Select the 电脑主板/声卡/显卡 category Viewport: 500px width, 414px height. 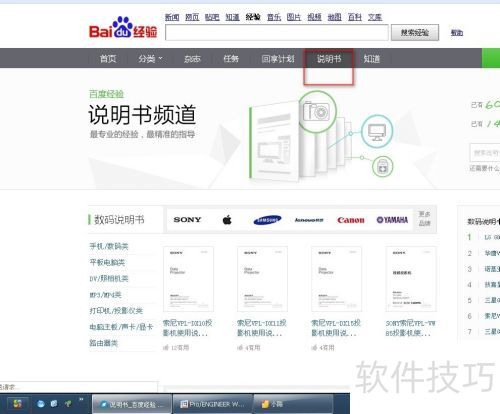pos(121,327)
